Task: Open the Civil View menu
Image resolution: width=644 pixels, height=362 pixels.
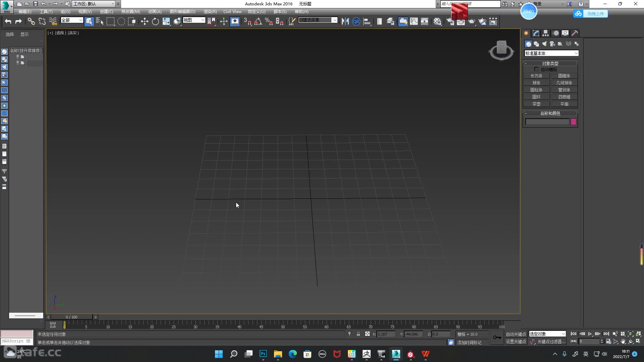Action: [232, 11]
